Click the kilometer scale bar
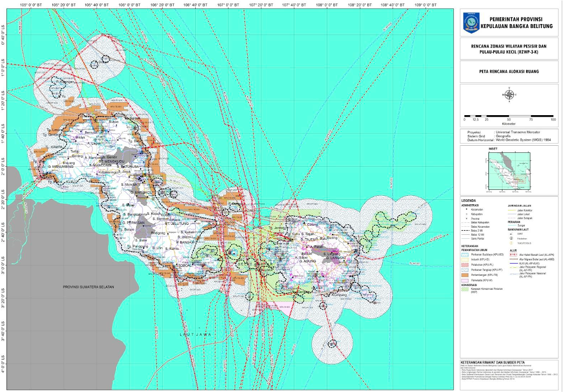 508,116
